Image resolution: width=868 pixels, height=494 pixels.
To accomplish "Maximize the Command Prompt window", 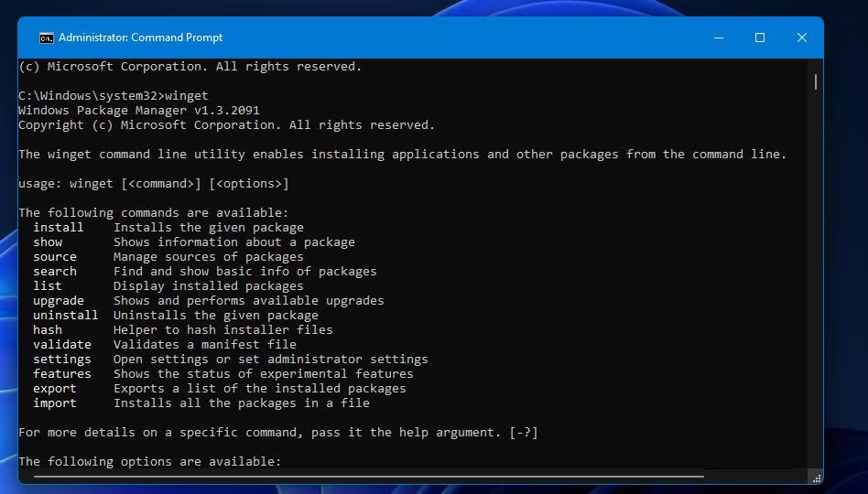I will [x=760, y=38].
